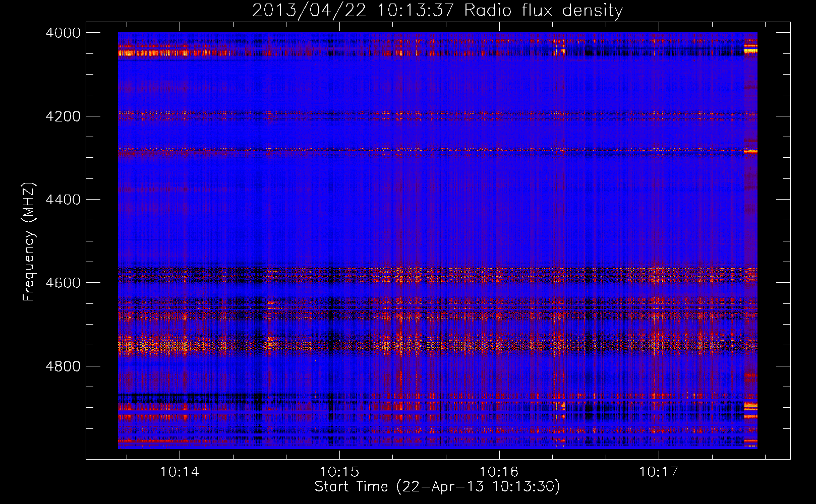Click the 4000 frequency tick label
The width and height of the screenshot is (816, 504).
[x=63, y=33]
